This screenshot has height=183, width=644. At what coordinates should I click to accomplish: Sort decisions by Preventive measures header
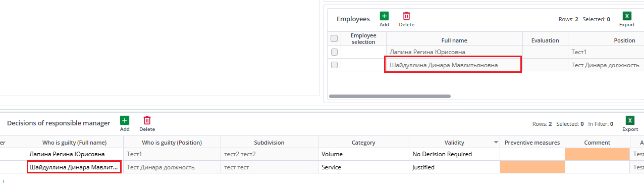click(532, 143)
